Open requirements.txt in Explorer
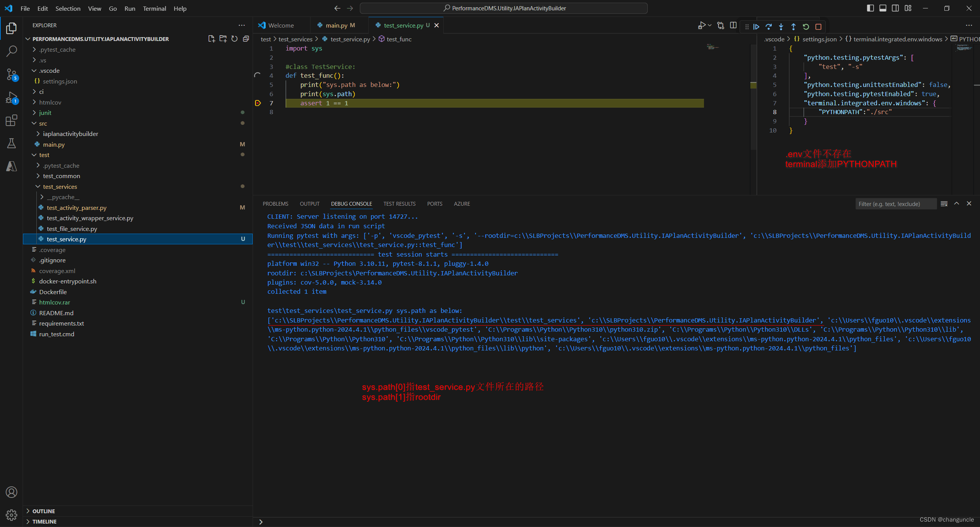The width and height of the screenshot is (980, 527). click(138, 323)
